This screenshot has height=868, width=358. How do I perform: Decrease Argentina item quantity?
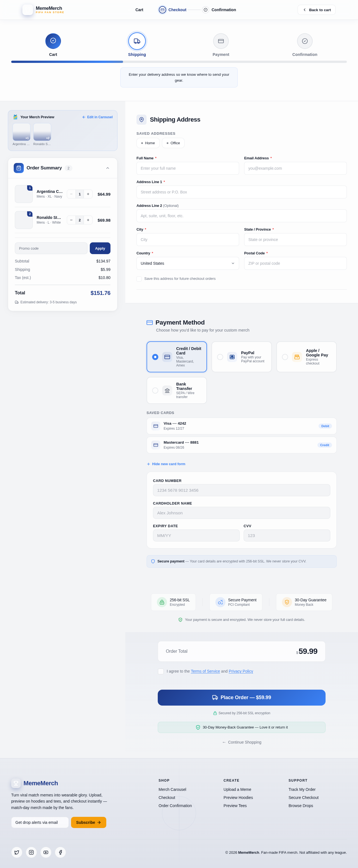(71, 194)
